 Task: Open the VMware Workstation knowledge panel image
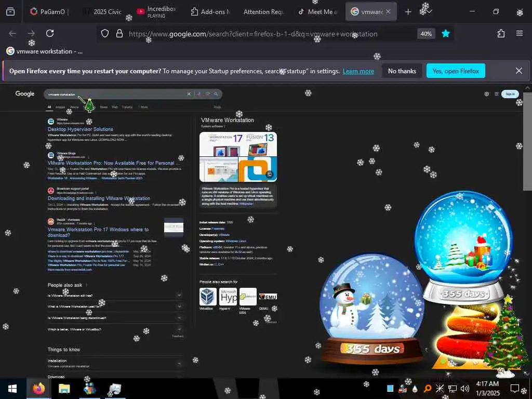[238, 157]
